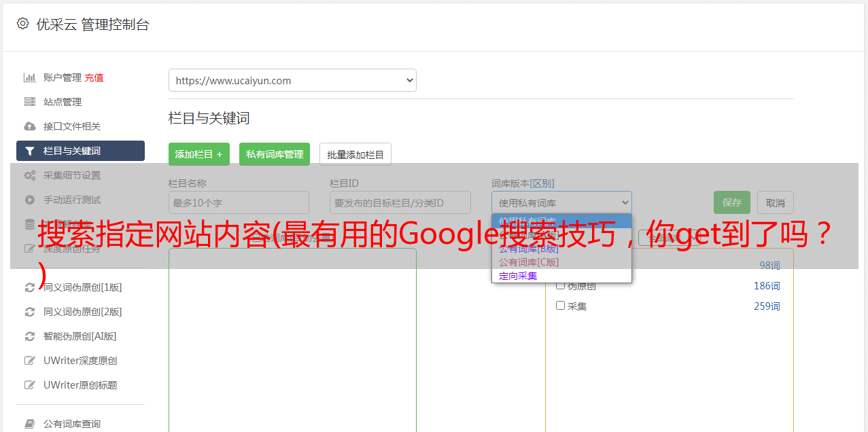Click the gears icon for 采集细节设置

click(30, 175)
